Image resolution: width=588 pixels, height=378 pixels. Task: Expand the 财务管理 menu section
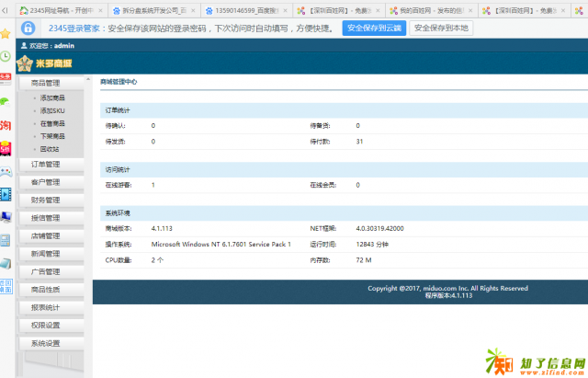click(x=45, y=200)
